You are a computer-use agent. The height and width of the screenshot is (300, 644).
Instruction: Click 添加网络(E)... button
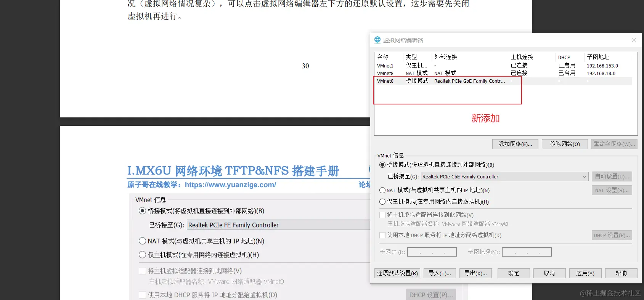[x=515, y=144]
